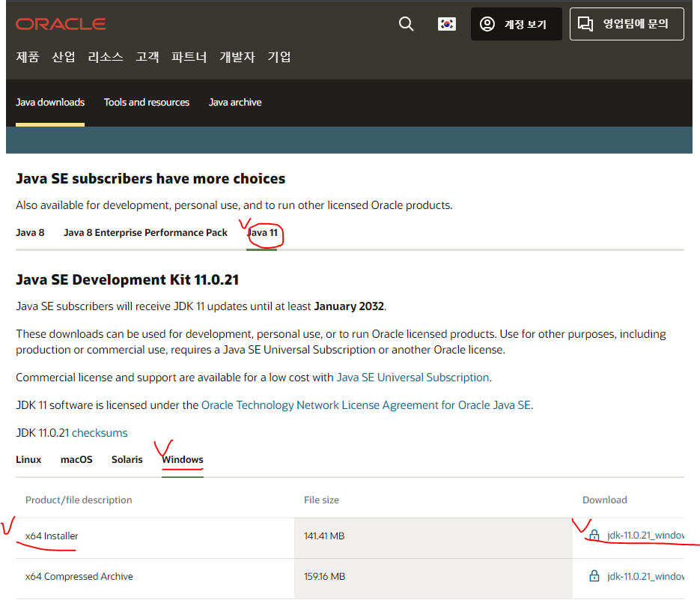Click the 계정 보기 account button
The image size is (700, 606).
pos(516,24)
